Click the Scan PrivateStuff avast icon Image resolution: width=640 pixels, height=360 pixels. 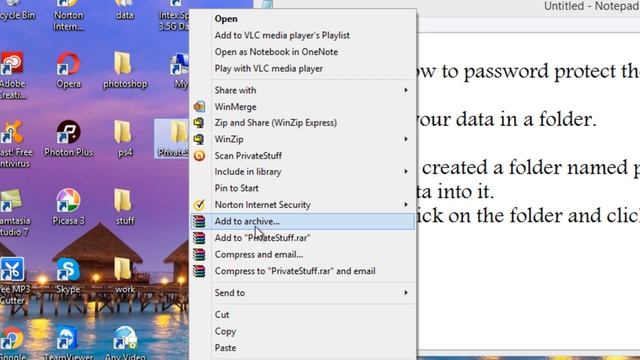click(199, 156)
